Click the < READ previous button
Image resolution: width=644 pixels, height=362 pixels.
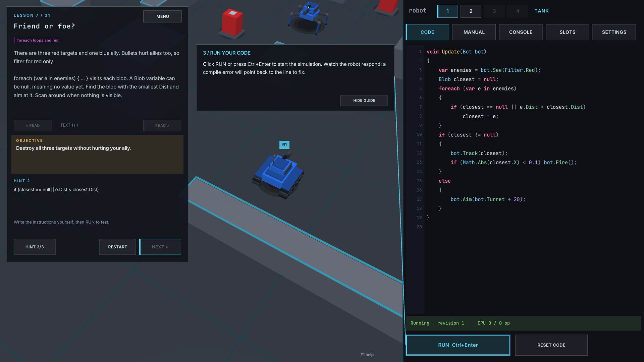click(33, 125)
